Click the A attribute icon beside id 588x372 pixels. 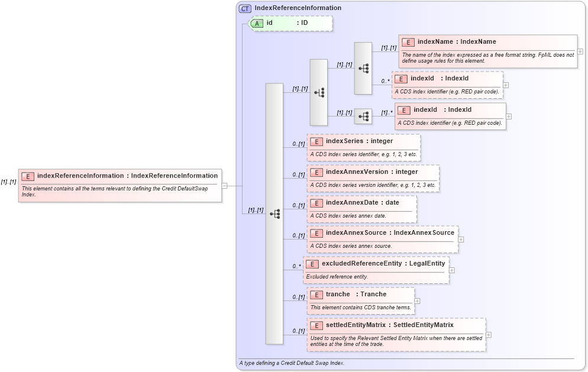pyautogui.click(x=257, y=24)
